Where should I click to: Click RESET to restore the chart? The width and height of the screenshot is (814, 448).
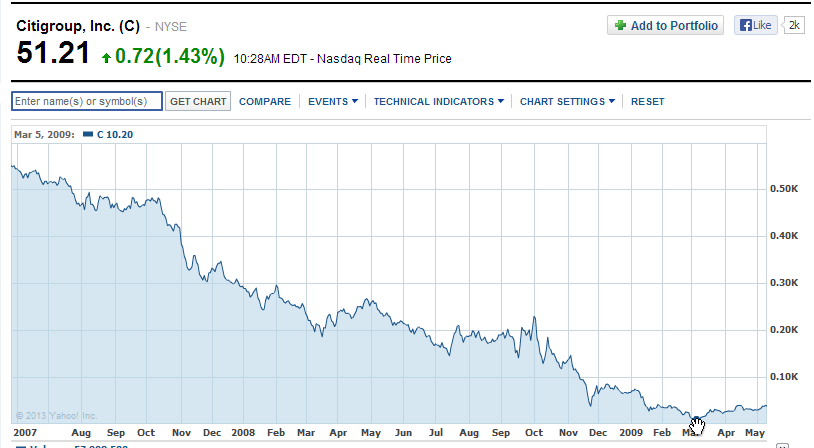(647, 102)
